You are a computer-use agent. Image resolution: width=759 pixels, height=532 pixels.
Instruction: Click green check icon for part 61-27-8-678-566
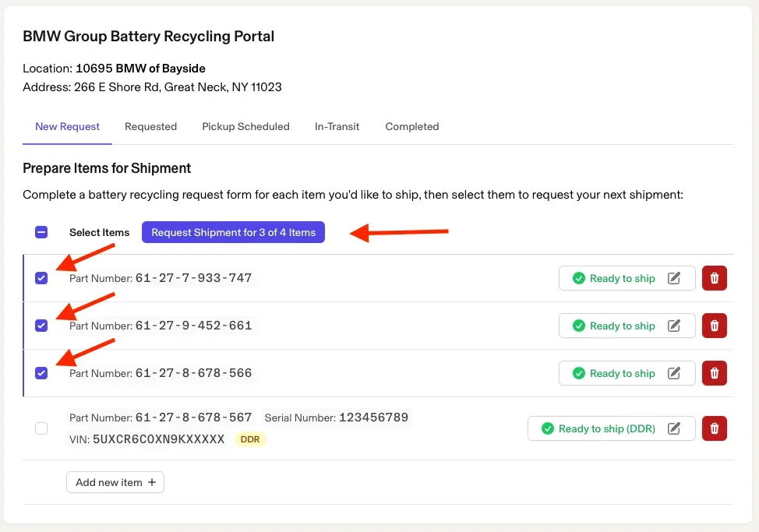579,373
